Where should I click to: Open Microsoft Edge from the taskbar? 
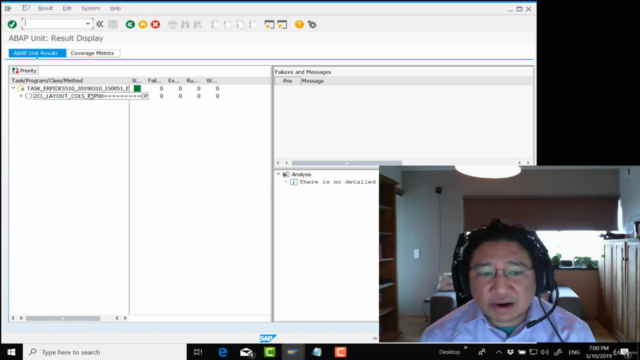click(222, 352)
